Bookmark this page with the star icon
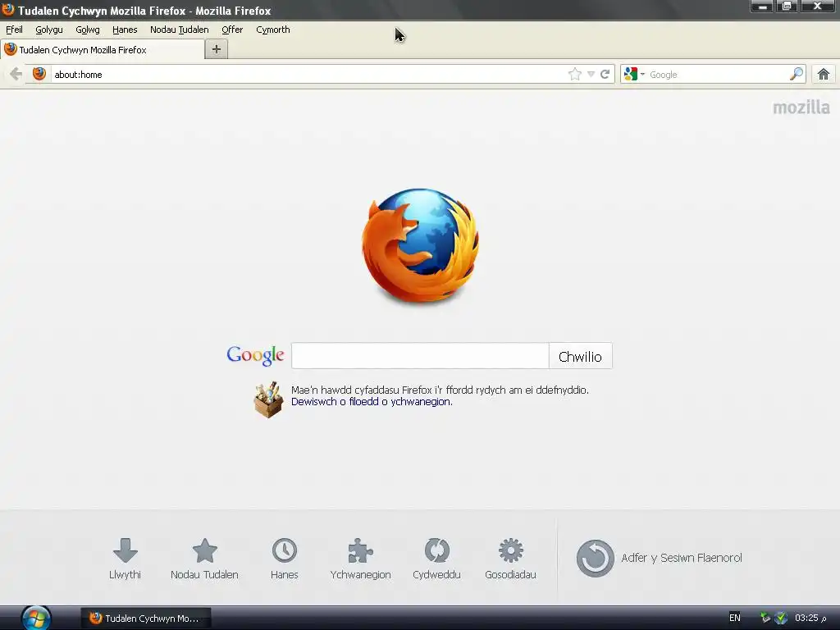Viewport: 840px width, 630px height. click(x=574, y=74)
